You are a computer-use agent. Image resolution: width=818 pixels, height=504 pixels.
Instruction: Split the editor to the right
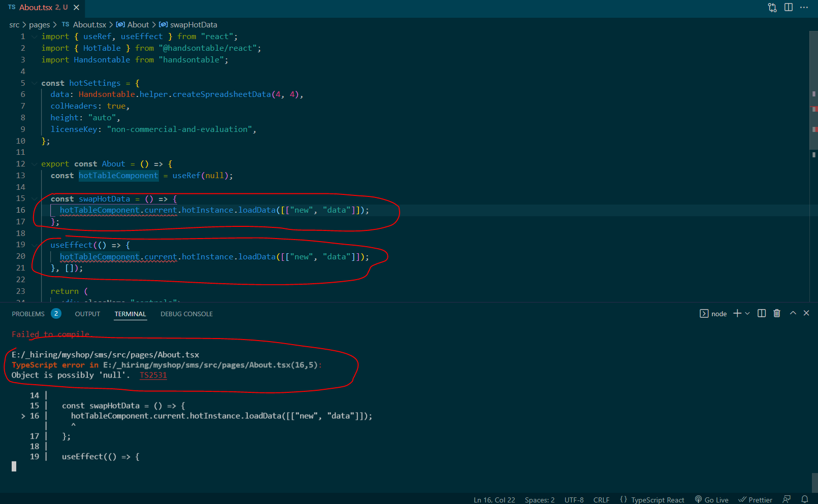click(x=789, y=8)
